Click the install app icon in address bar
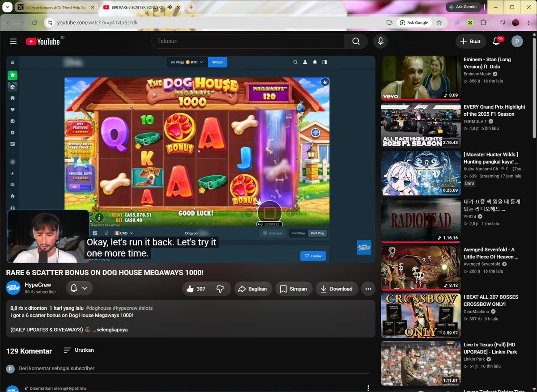The width and height of the screenshot is (537, 392). (x=389, y=22)
